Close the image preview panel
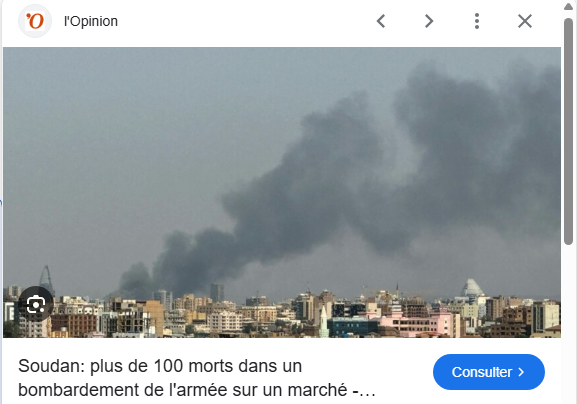The width and height of the screenshot is (577, 404). click(525, 21)
